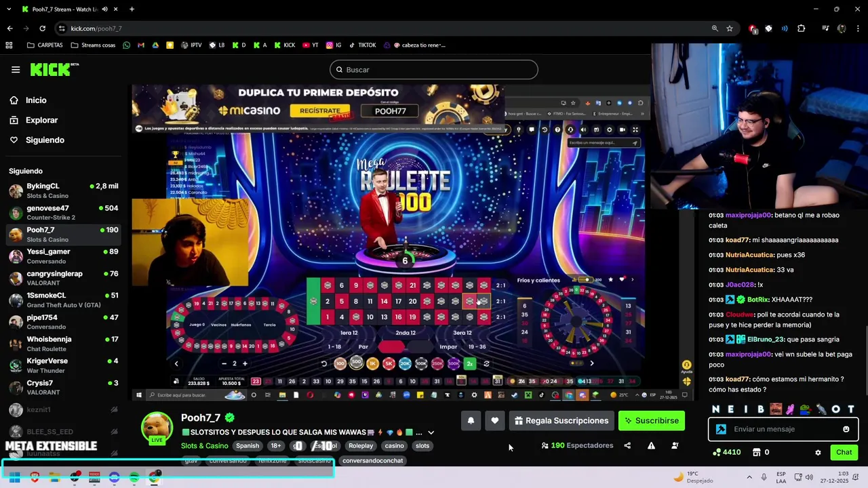Share the stream via share icon
Image resolution: width=868 pixels, height=488 pixels.
[627, 445]
